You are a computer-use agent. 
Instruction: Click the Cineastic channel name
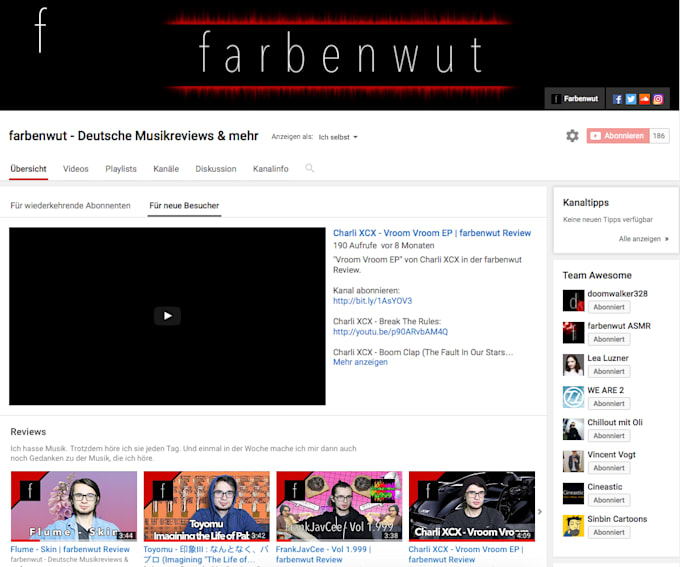coord(605,487)
